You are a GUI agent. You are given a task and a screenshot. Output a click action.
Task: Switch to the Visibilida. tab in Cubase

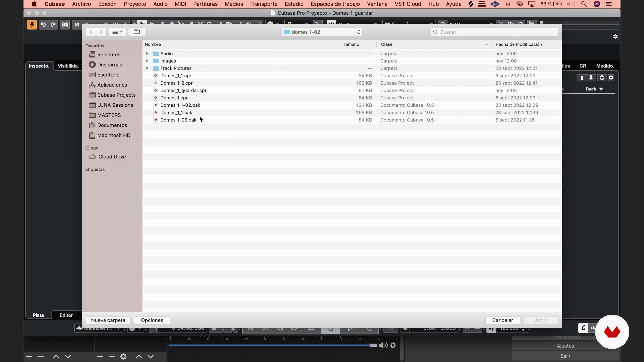68,66
